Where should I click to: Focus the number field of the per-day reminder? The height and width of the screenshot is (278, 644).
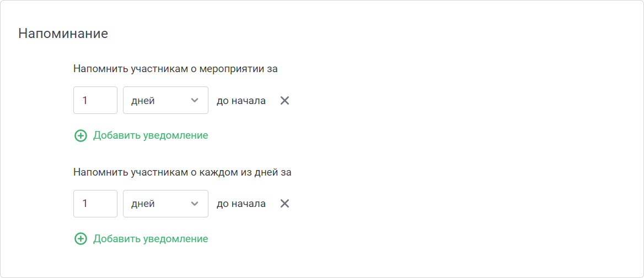[95, 203]
